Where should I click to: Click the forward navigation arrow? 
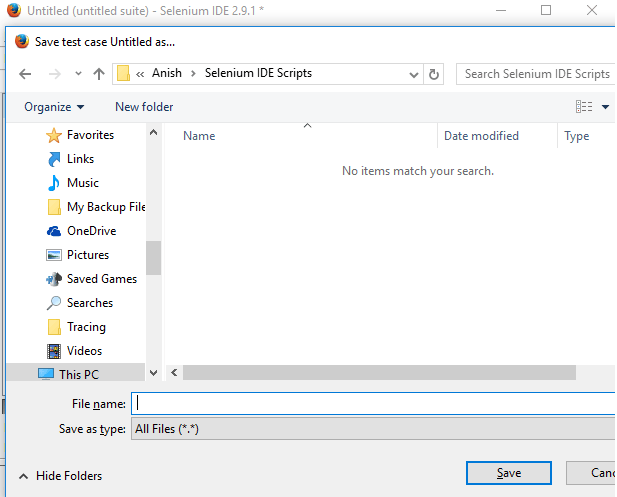55,74
